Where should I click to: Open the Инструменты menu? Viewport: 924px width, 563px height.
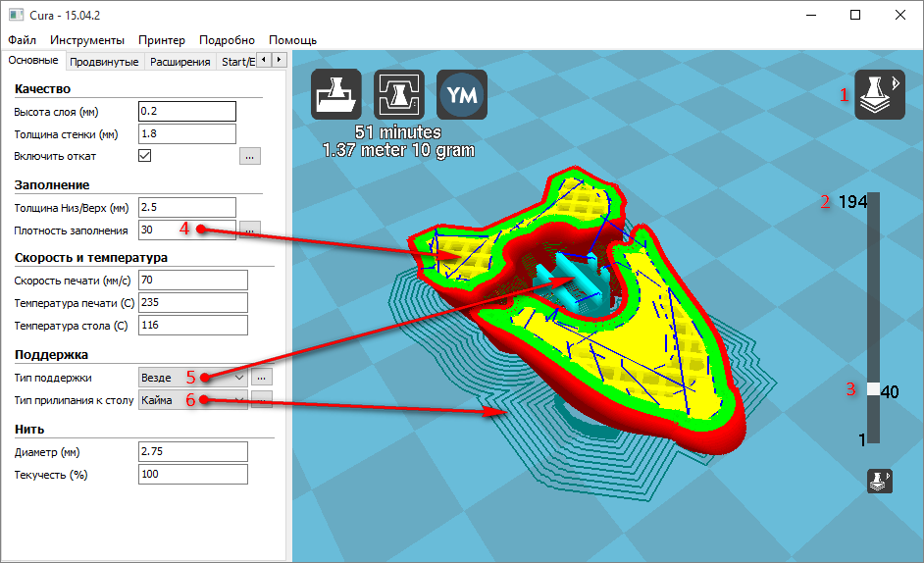click(87, 40)
